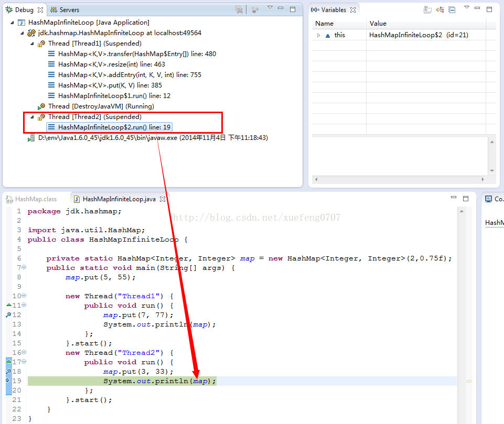This screenshot has height=424, width=504.
Task: Click the editor scroll up arrow
Action: point(462,211)
